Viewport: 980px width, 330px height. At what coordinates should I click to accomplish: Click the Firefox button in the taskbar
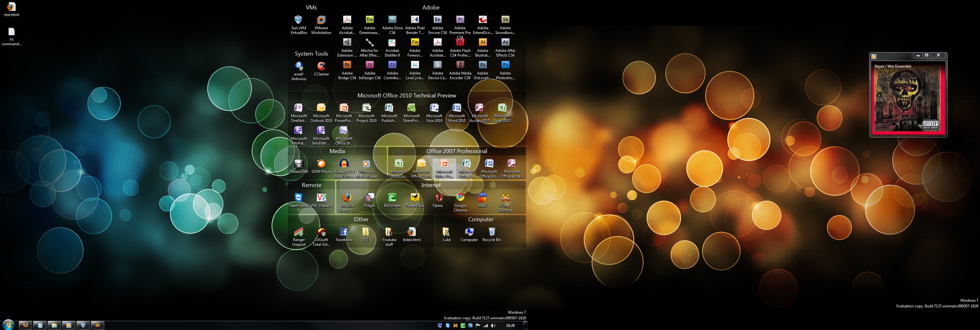pyautogui.click(x=25, y=325)
